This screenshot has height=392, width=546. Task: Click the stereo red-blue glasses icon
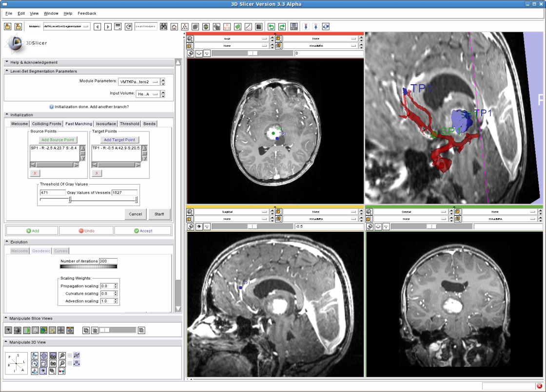[61, 371]
